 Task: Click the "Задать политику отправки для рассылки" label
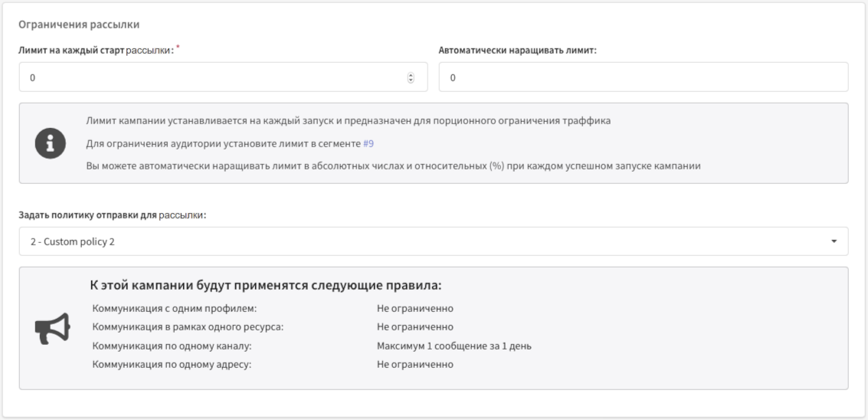[112, 215]
